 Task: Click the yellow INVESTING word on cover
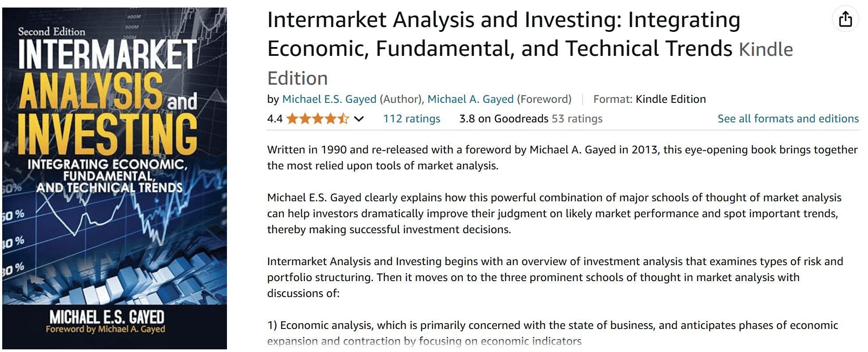107,134
